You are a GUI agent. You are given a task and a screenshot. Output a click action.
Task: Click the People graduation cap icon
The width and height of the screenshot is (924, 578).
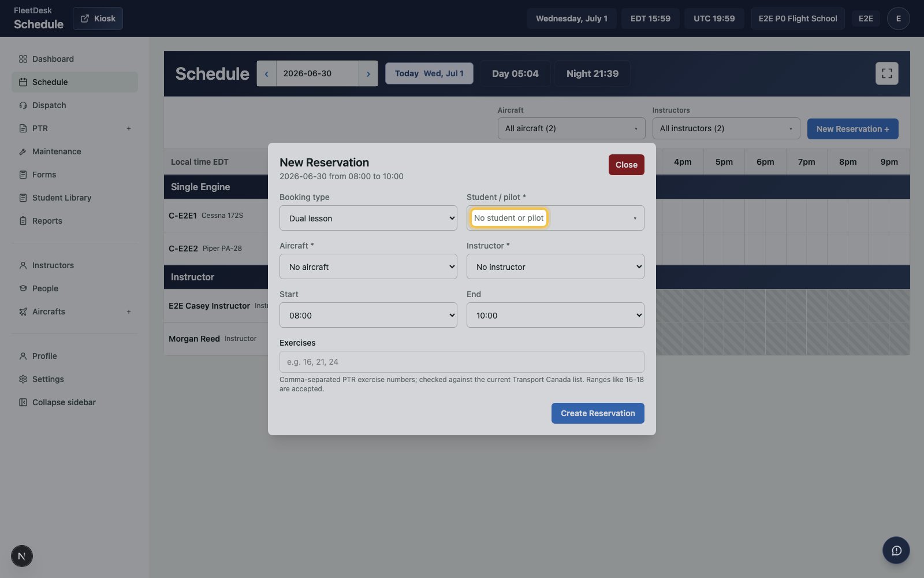23,288
